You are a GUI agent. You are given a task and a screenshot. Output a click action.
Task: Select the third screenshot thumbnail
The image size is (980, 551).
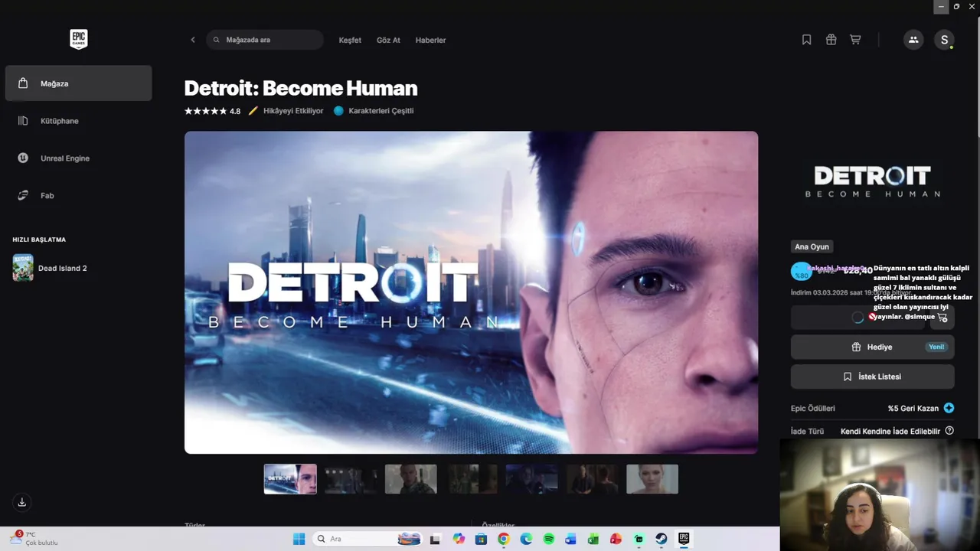point(411,479)
